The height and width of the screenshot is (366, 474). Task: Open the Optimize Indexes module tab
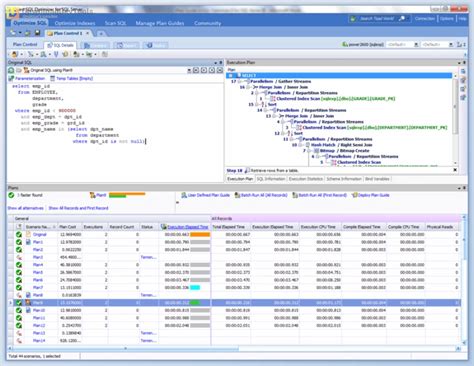click(x=75, y=23)
